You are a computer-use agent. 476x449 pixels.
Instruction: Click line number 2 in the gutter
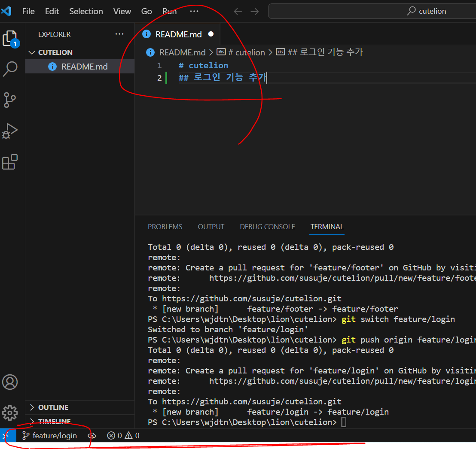(159, 78)
